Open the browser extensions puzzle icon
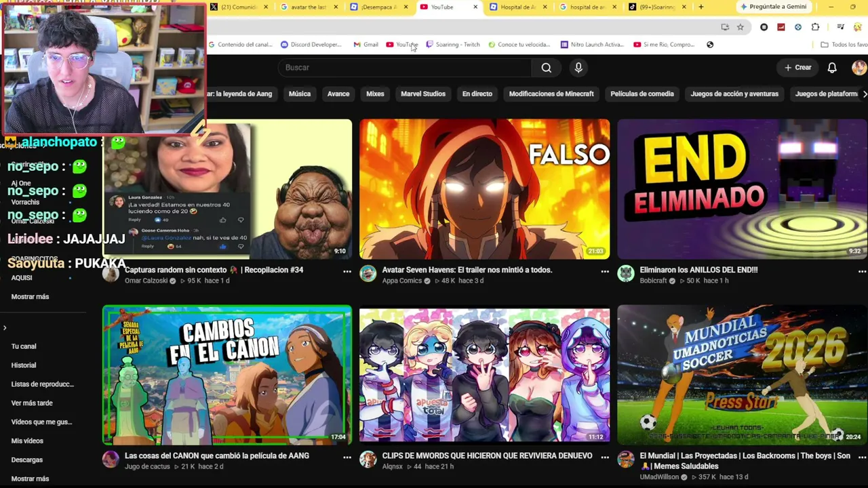868x488 pixels. point(815,27)
